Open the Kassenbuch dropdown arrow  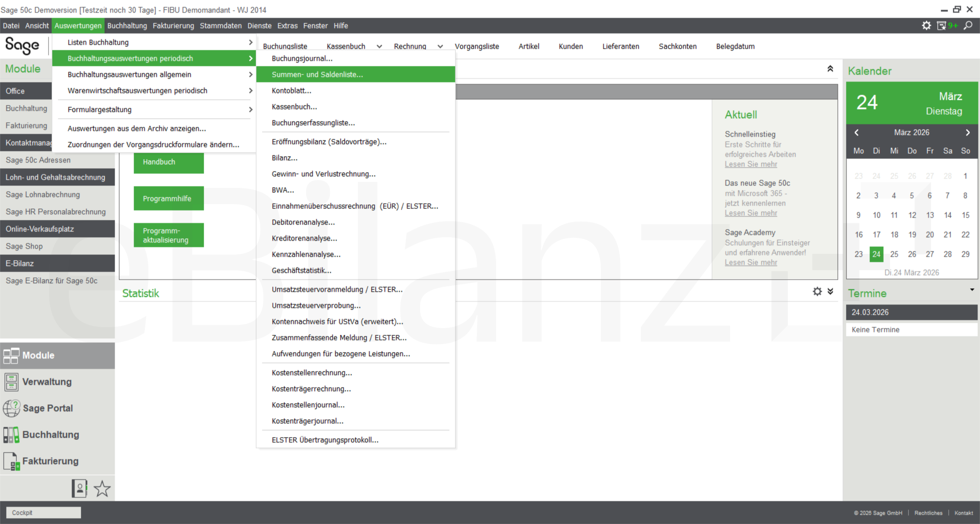click(x=379, y=46)
